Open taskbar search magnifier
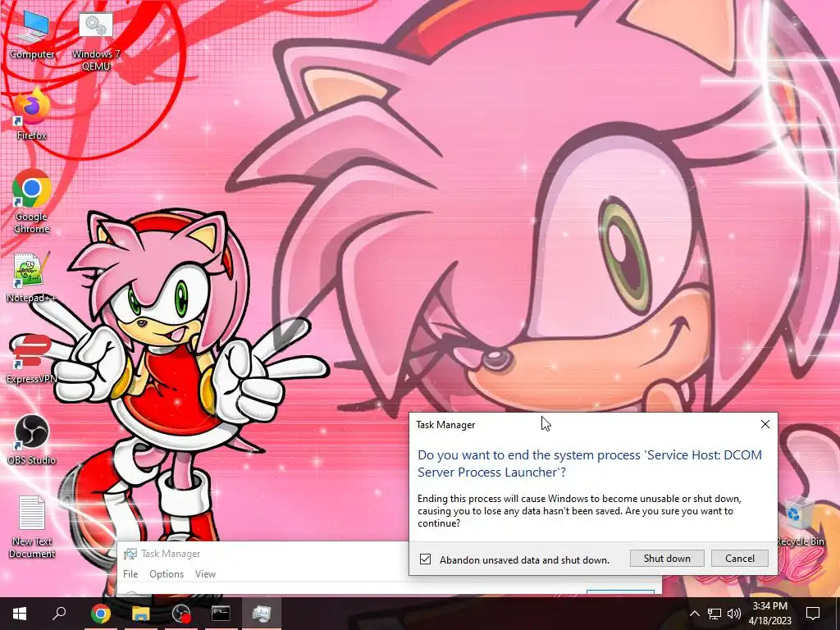This screenshot has width=840, height=630. [x=59, y=614]
